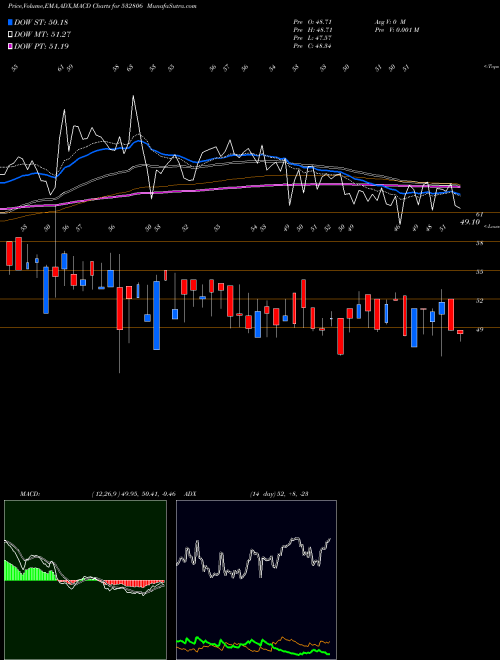Click the 'Pre L: 47.57' low value
Viewport: 500px width, 660px height.
(x=313, y=38)
